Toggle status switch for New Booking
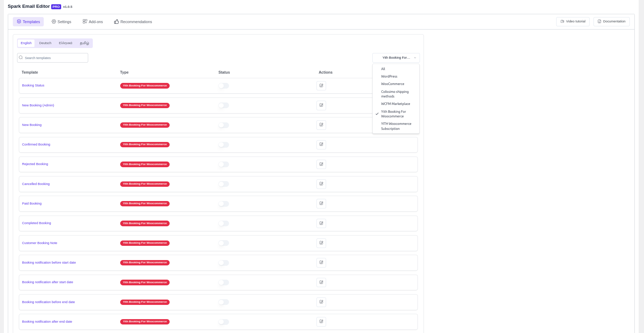Screen dimensions: 644x333 pos(224,125)
